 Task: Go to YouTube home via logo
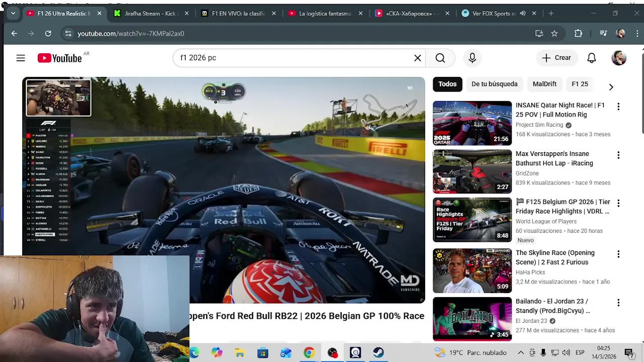tap(59, 58)
